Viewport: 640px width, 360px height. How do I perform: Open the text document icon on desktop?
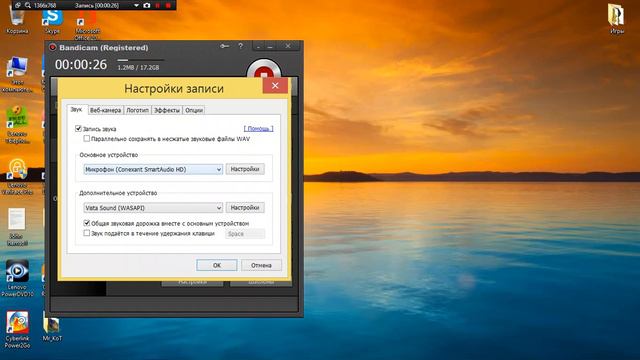[17, 227]
